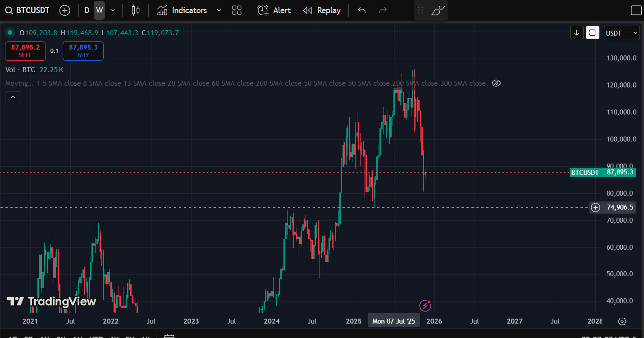
Task: Expand the time interval dropdown chevron
Action: click(113, 10)
